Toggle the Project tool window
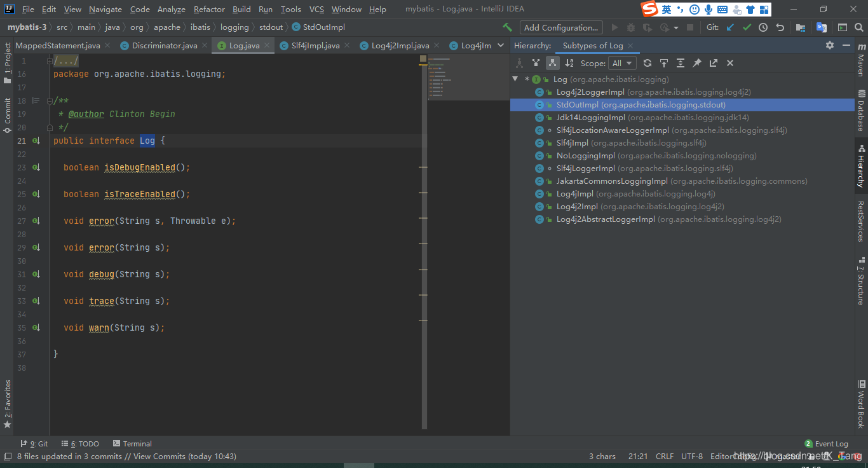 pyautogui.click(x=7, y=63)
